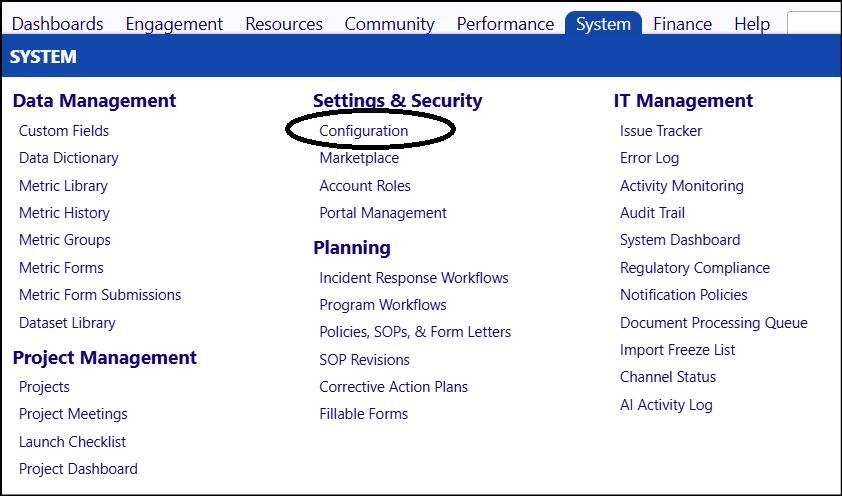Open Incident Response Workflows

414,278
